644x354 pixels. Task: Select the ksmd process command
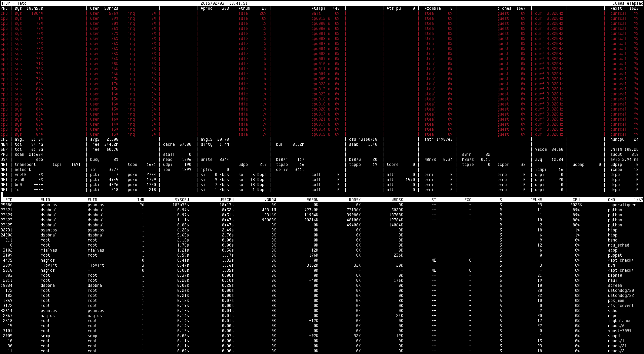pos(612,240)
